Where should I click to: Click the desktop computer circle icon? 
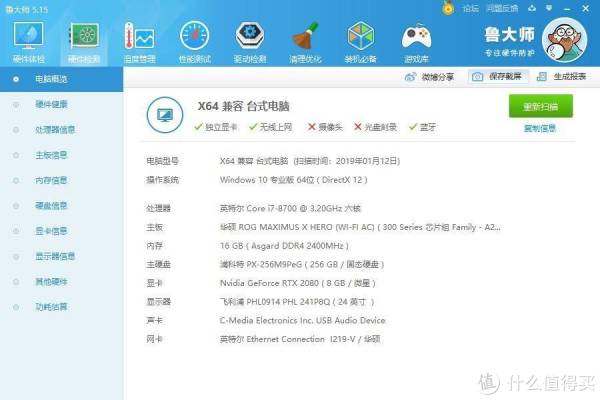tap(165, 115)
